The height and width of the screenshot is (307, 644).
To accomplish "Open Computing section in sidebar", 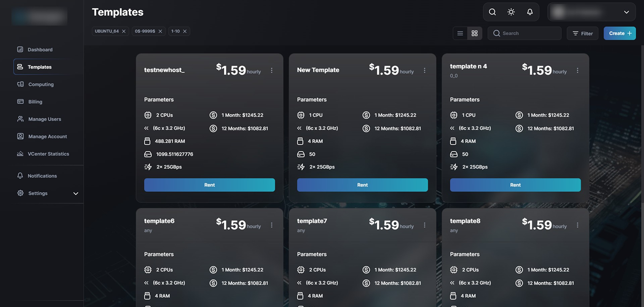I will [x=41, y=84].
